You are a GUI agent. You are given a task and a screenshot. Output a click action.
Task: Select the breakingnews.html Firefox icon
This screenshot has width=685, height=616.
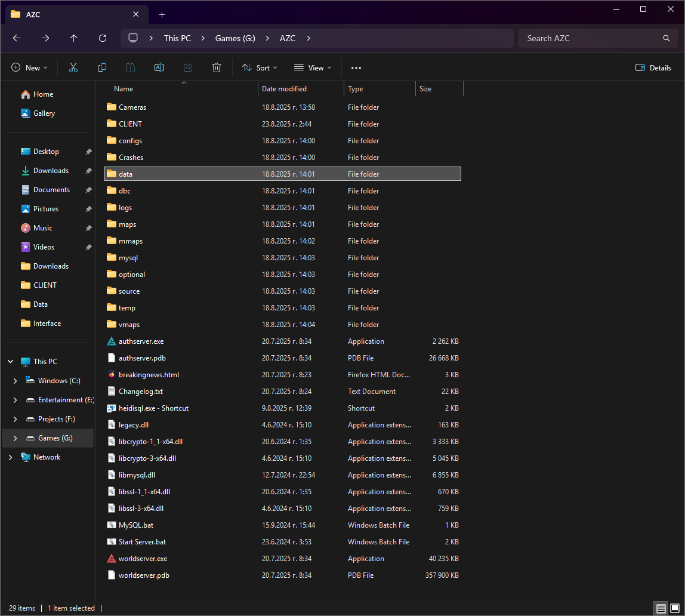(112, 375)
